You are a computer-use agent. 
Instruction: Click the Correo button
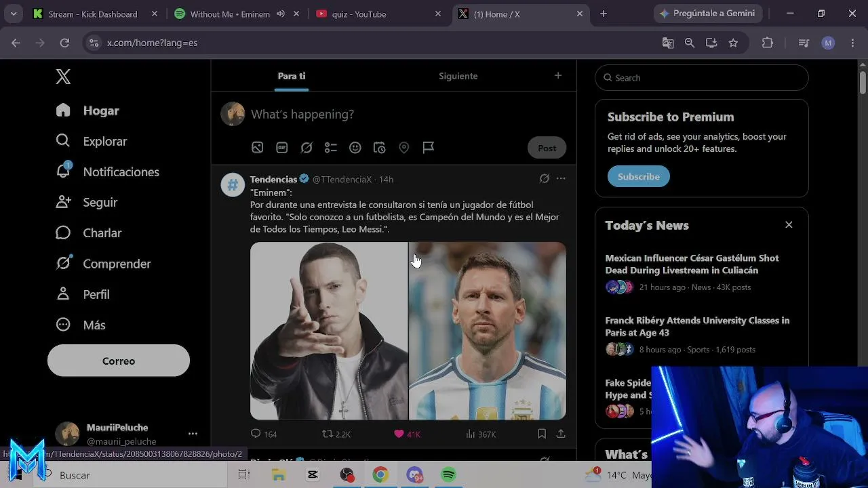(x=119, y=361)
